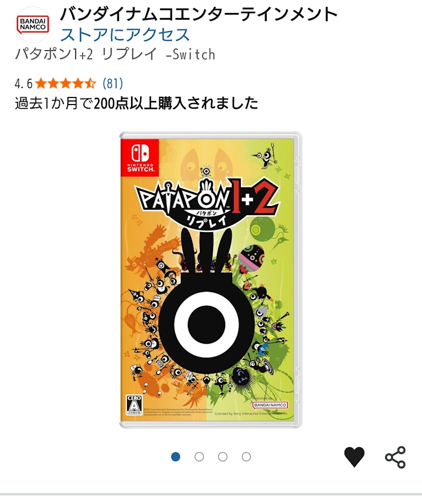The height and width of the screenshot is (504, 422).
Task: Switch to the second product image dot
Action: point(199,457)
